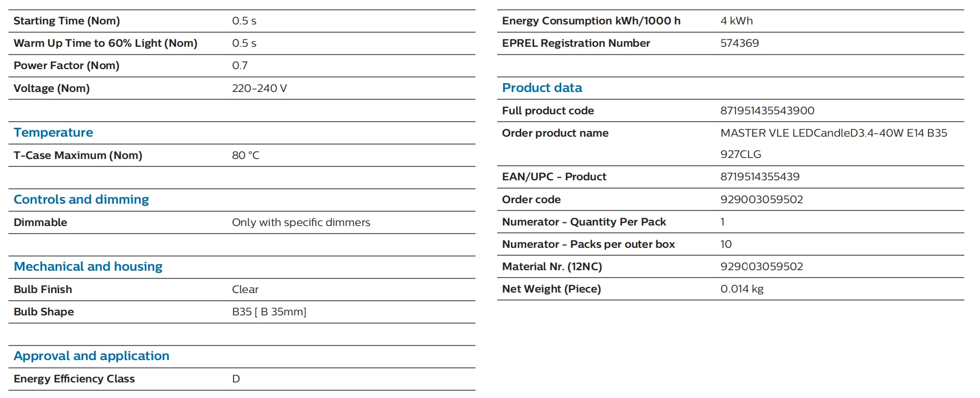This screenshot has width=980, height=398.
Task: Click the 'Only with specific dimmers' text
Action: pos(301,222)
